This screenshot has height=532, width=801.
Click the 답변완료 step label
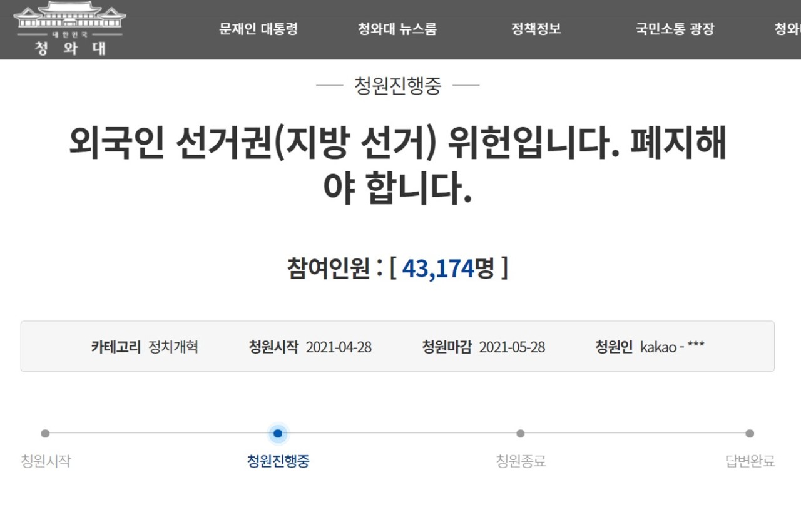[x=750, y=461]
